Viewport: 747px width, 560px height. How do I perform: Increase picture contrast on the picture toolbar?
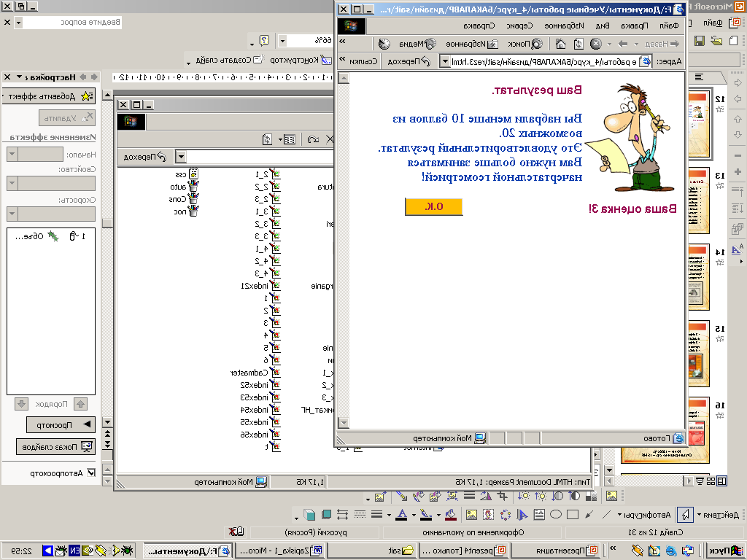click(574, 496)
